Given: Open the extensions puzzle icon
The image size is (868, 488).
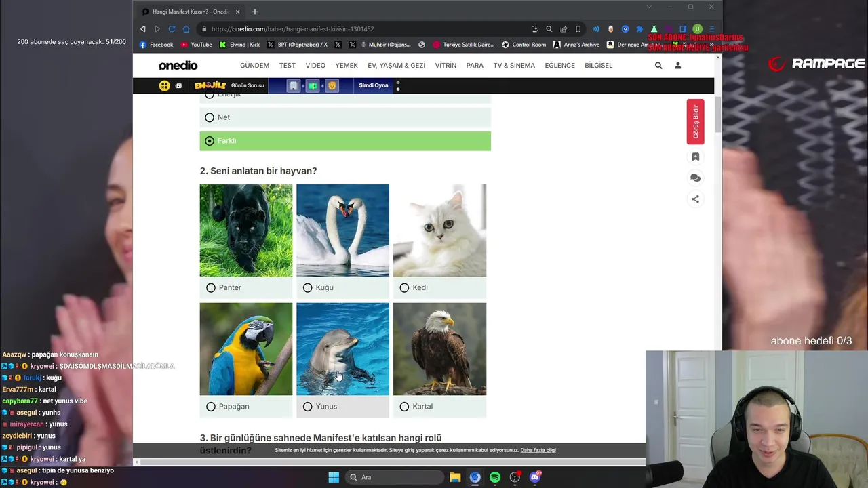Looking at the screenshot, I should [x=639, y=29].
